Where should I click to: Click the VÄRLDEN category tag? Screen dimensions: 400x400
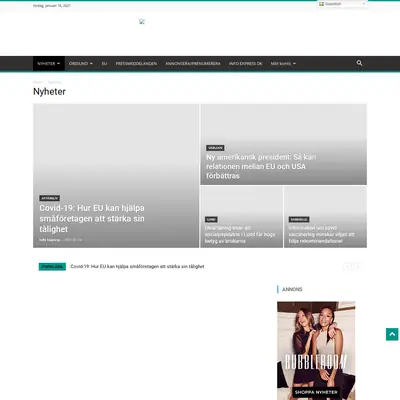[x=215, y=148]
